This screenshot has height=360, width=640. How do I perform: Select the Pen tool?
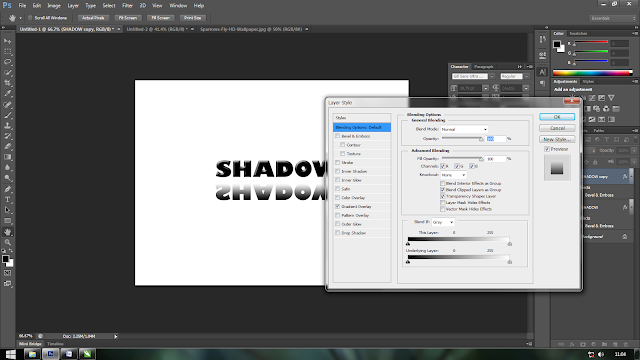[x=7, y=189]
